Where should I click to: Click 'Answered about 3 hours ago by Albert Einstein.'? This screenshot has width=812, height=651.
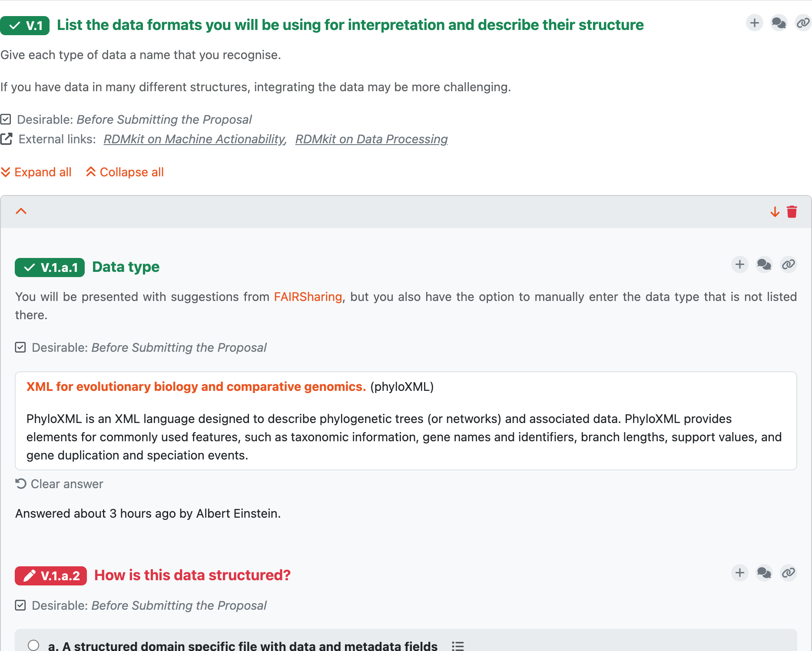(x=148, y=513)
